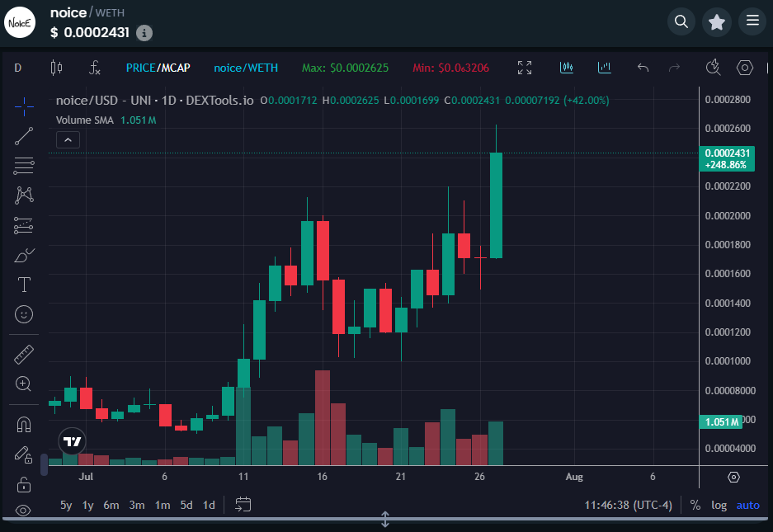Toggle the candle trades chart overlay icon

567,68
